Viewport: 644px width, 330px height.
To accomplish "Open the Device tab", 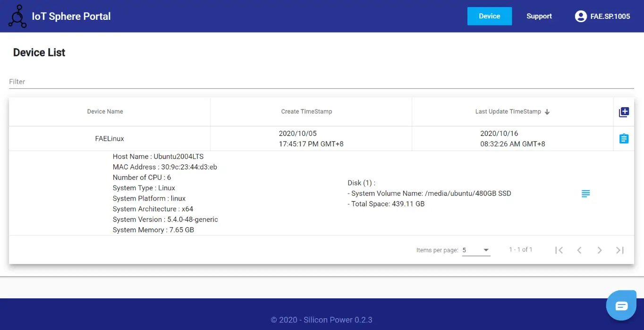I will [x=489, y=16].
